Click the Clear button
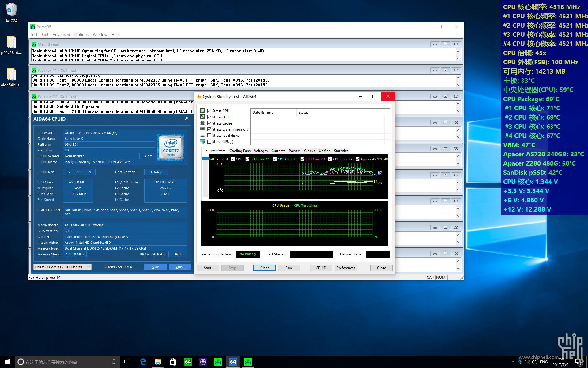588x368 pixels. tap(264, 268)
